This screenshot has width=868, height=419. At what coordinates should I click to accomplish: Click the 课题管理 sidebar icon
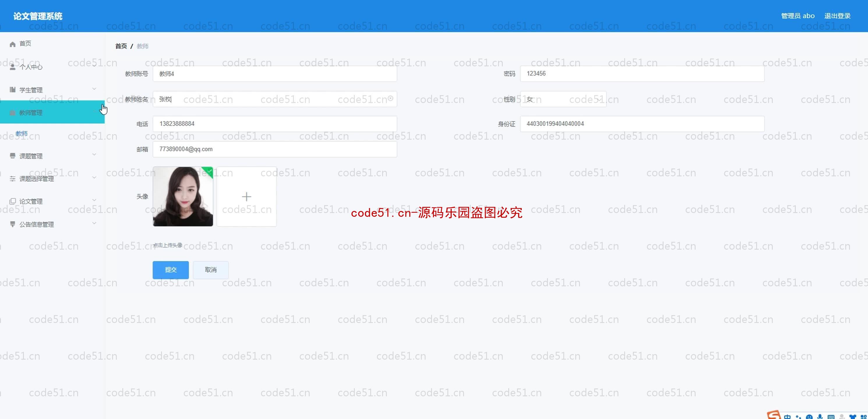(x=13, y=155)
